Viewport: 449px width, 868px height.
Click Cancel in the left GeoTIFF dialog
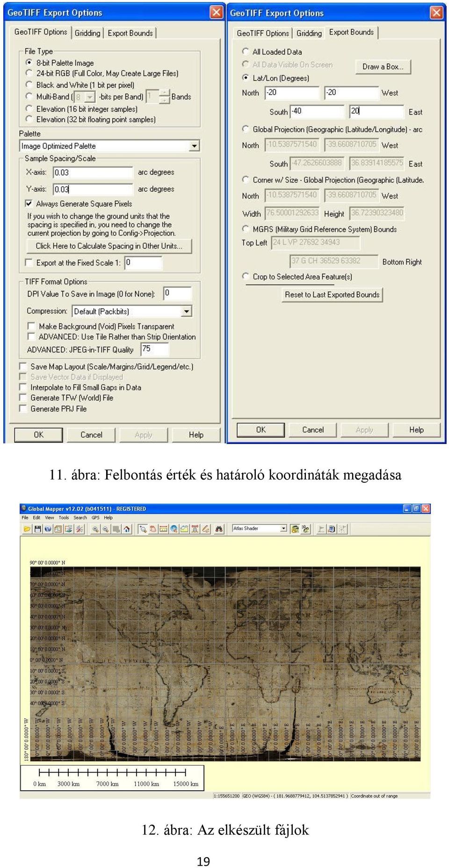[91, 435]
